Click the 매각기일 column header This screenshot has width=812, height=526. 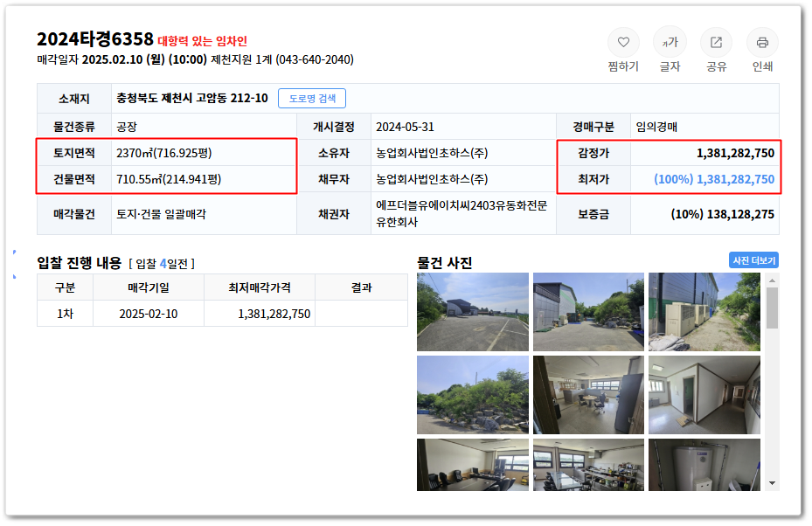tap(148, 287)
